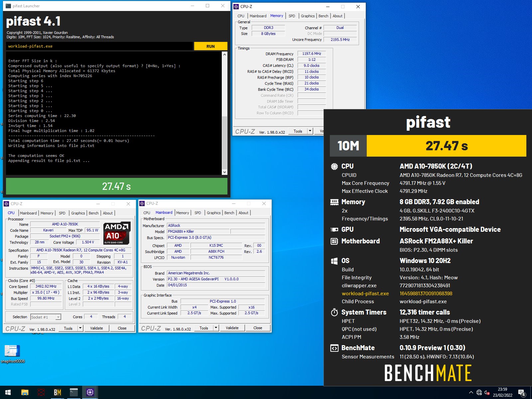The height and width of the screenshot is (399, 532).
Task: Click the Core Speed 3492.92 MHz value
Action: (x=46, y=287)
